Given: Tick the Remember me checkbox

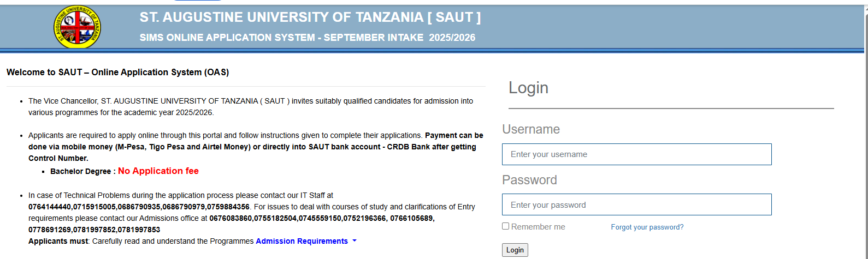Looking at the screenshot, I should [505, 226].
